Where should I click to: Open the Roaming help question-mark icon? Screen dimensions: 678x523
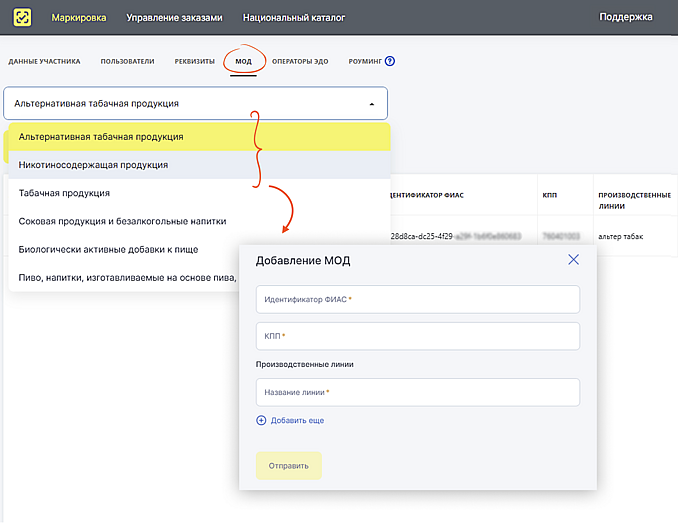tap(390, 61)
